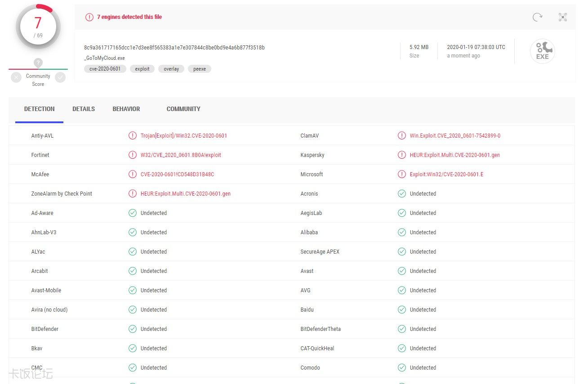The width and height of the screenshot is (588, 384).
Task: Click the cve-2020-0601 tag
Action: pos(105,69)
